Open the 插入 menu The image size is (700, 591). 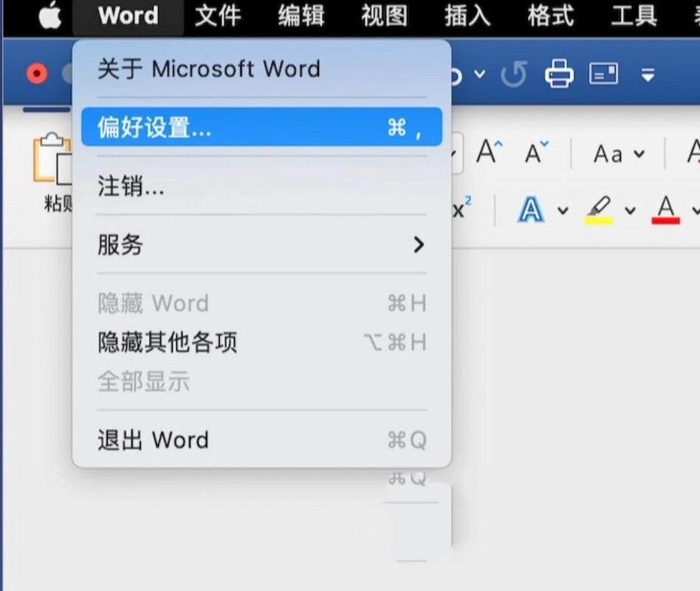(x=467, y=16)
